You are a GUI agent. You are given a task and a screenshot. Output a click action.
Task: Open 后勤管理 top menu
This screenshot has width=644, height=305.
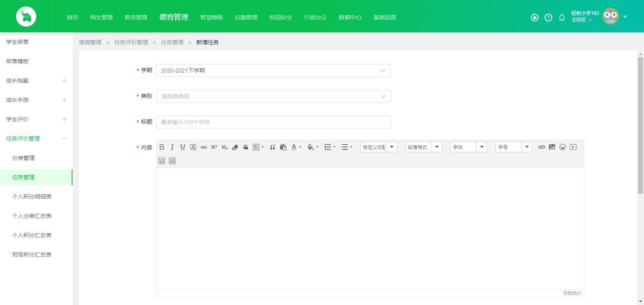click(x=246, y=18)
